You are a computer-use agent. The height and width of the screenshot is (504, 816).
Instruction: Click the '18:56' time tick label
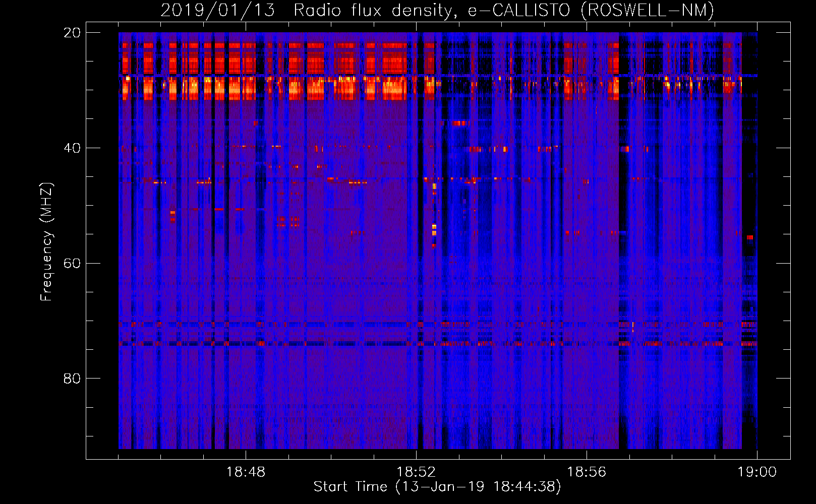[x=587, y=472]
